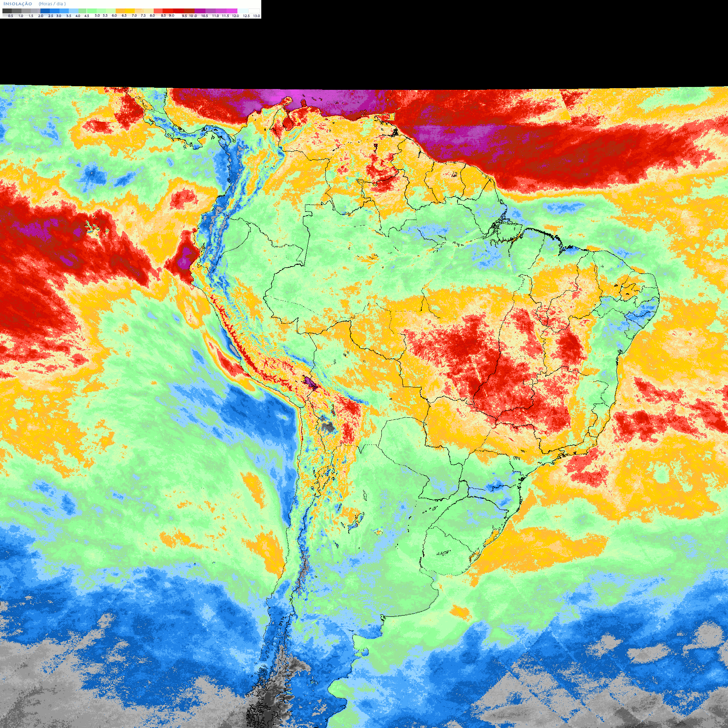Pick the white final legend swatch
This screenshot has width=728, height=728.
tap(254, 11)
